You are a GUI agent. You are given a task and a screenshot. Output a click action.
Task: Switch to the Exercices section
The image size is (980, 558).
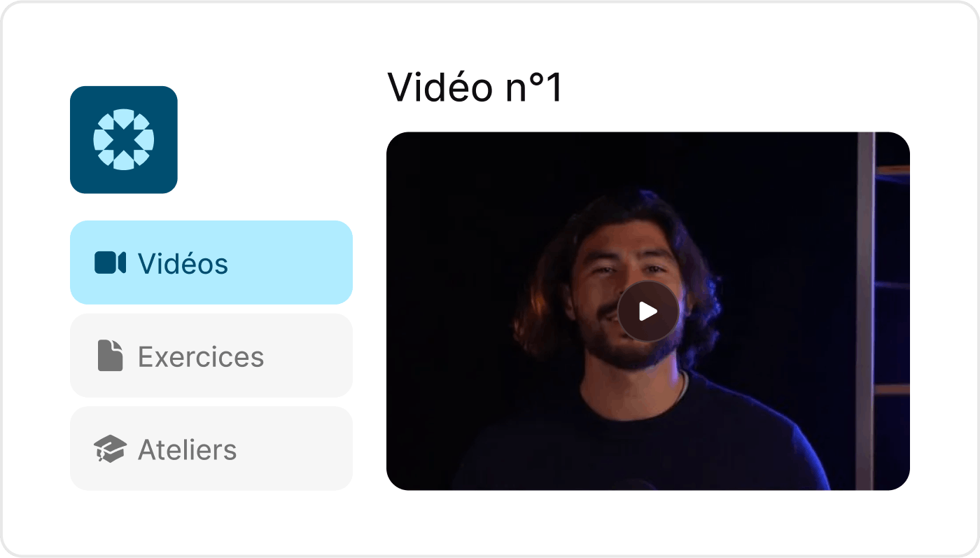(211, 356)
